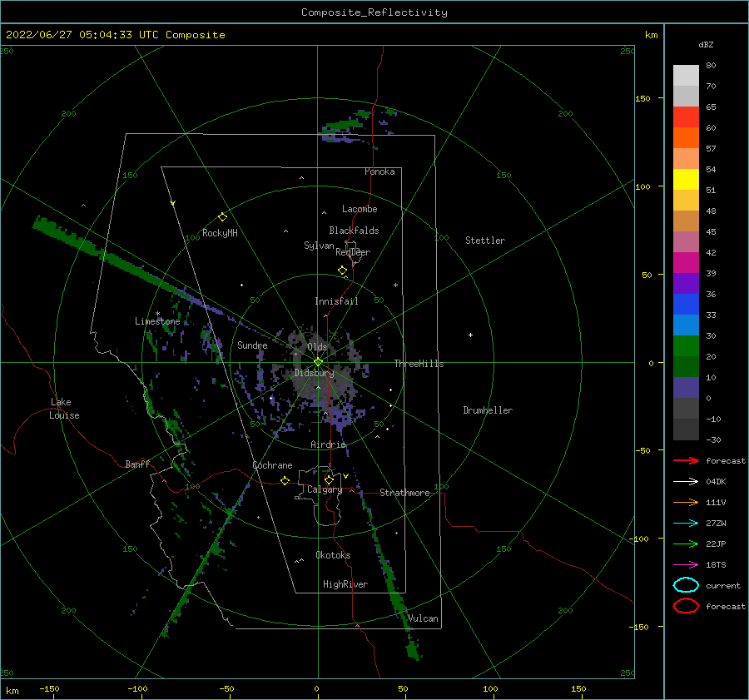Click the Cochrane label
749x700 pixels.
pos(272,465)
